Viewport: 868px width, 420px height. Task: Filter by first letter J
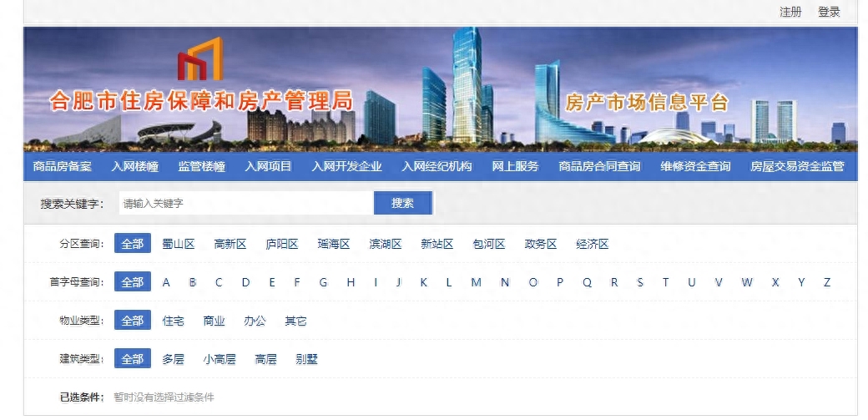click(x=399, y=282)
